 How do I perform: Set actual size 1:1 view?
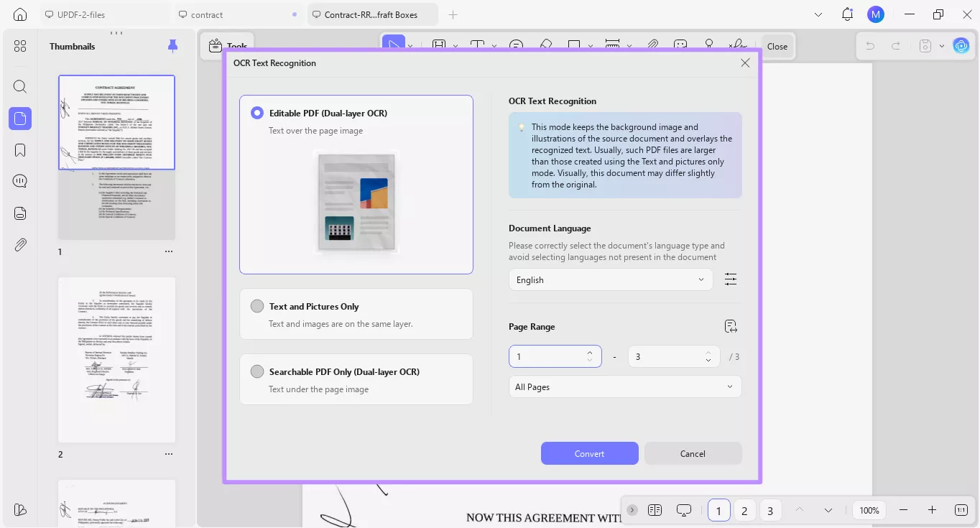click(961, 510)
